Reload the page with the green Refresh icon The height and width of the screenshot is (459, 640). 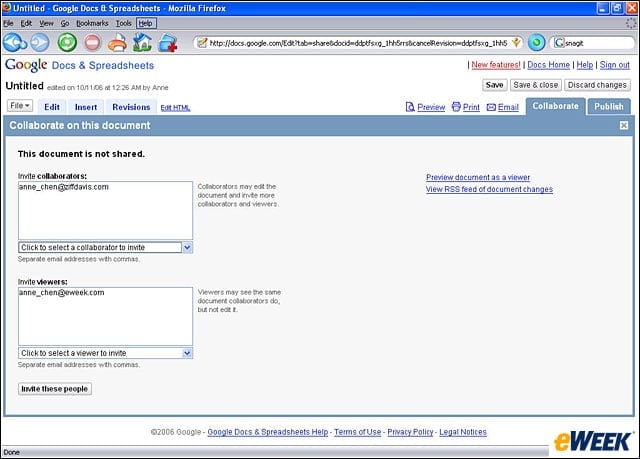67,42
